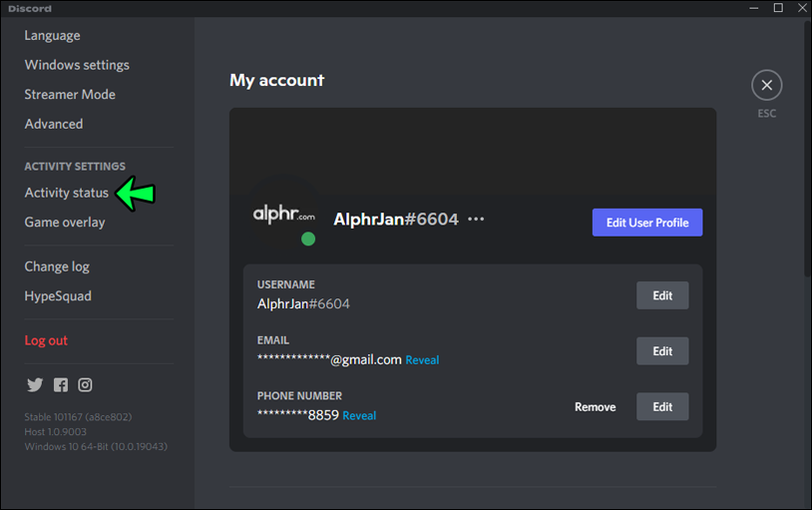The width and height of the screenshot is (812, 510).
Task: Reveal the hidden phone number
Action: click(359, 415)
